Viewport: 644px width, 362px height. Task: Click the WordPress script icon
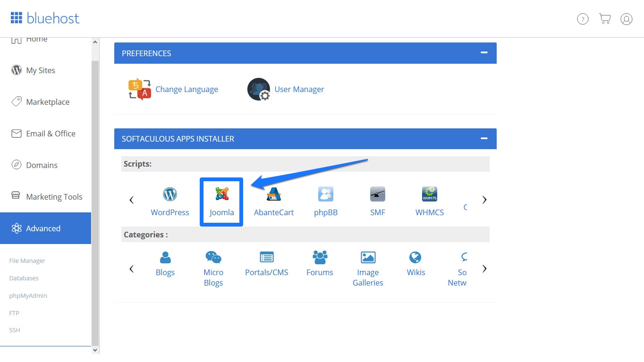coord(170,194)
